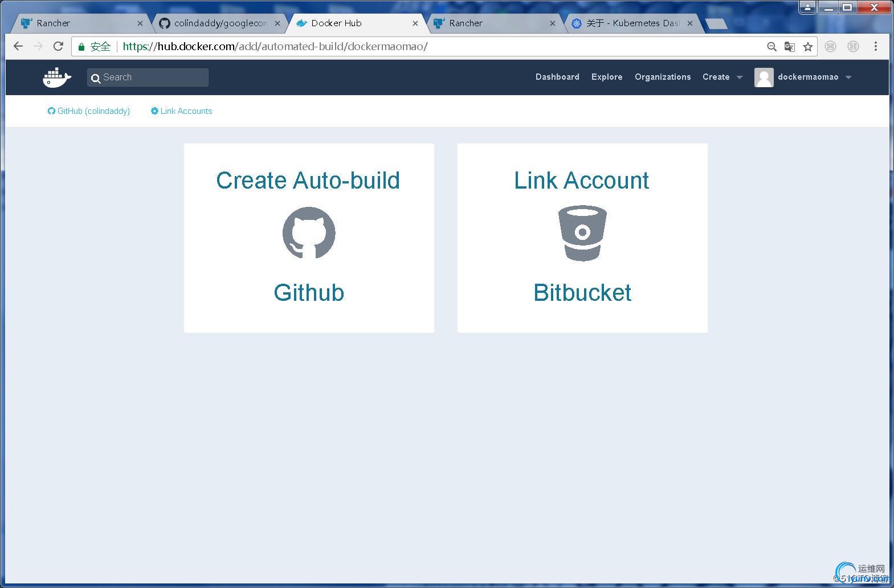Click the green secure padlock icon
This screenshot has height=588, width=894.
point(81,47)
